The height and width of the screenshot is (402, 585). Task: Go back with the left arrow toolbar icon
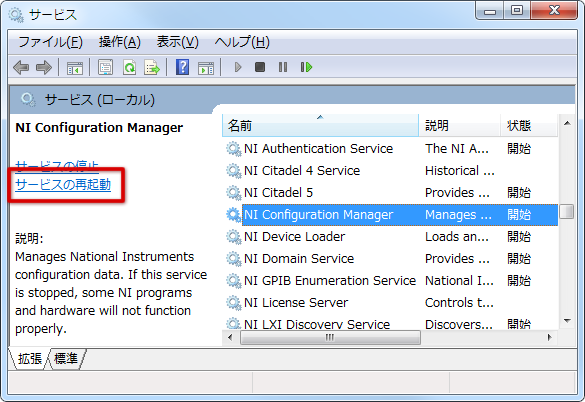click(21, 68)
